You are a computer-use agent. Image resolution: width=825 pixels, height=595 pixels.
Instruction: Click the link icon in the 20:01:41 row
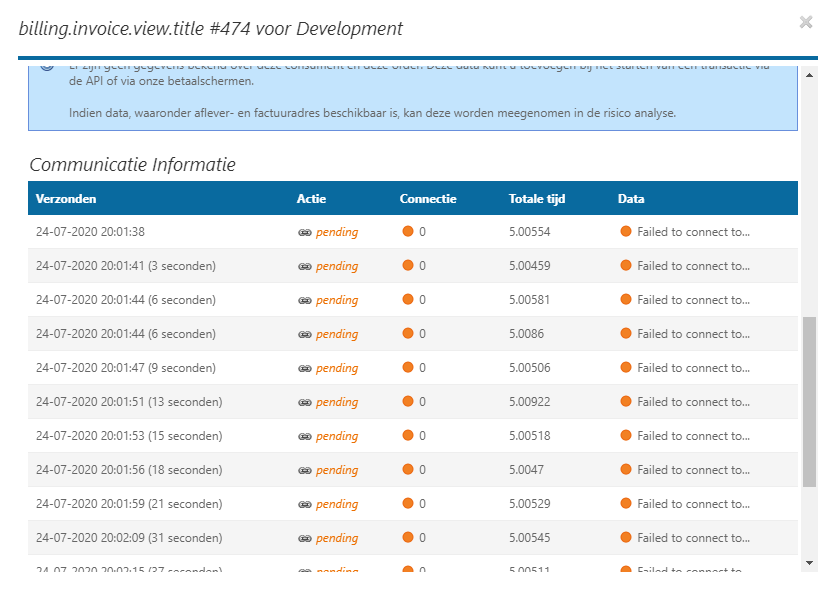coord(305,266)
